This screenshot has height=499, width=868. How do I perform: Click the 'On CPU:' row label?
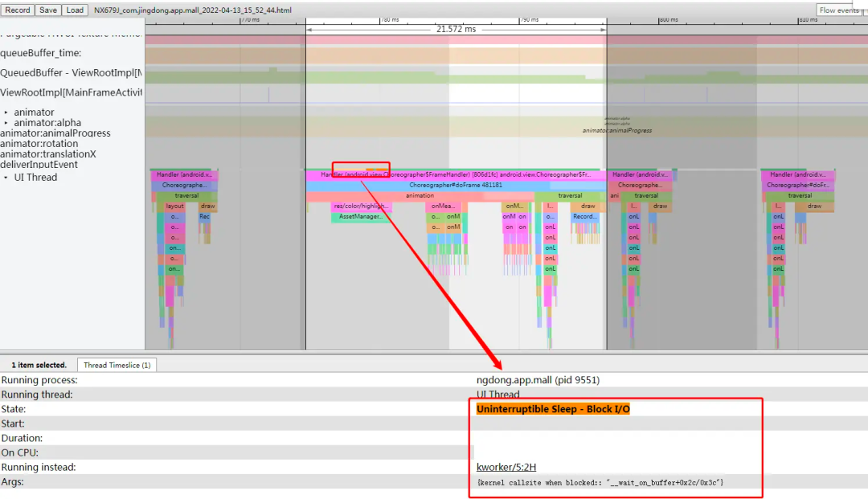point(20,452)
